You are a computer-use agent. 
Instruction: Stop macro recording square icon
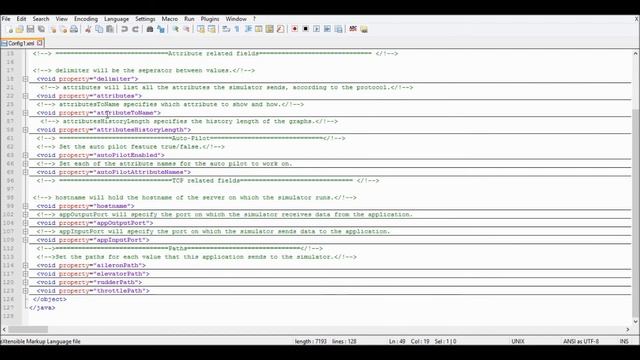305,29
